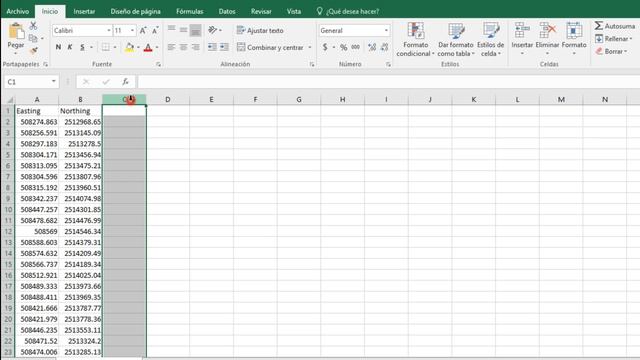Open the Fuente dialog launcher
The image size is (640, 360).
tap(158, 64)
